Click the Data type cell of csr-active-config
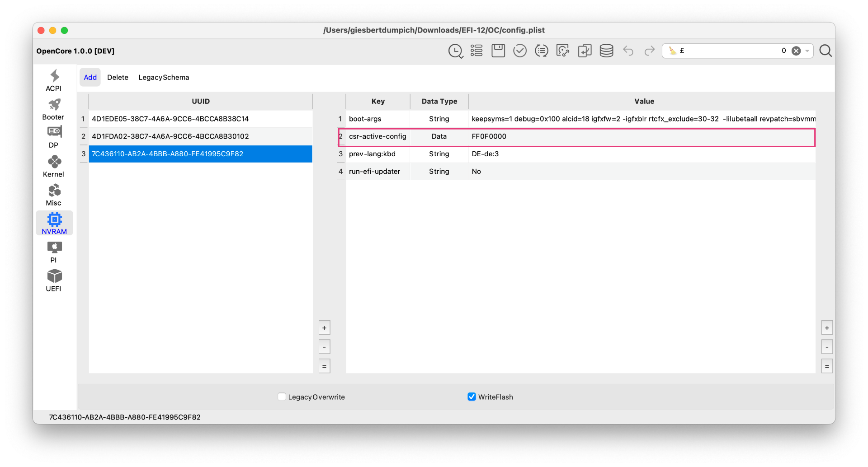 [x=439, y=136]
